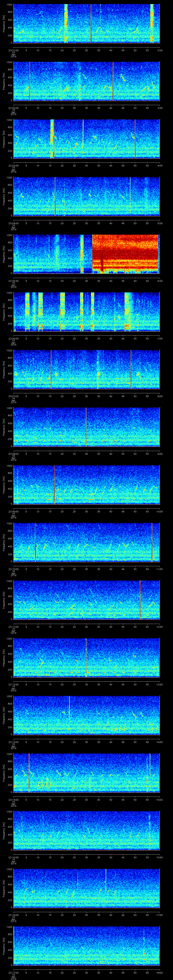Click the large red noise block in 23:05 spectrogram
The height and width of the screenshot is (980, 173).
126,253
